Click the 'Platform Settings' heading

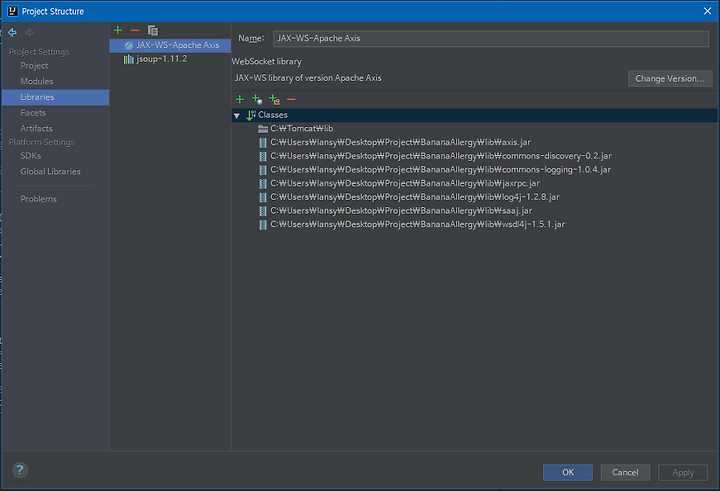42,142
